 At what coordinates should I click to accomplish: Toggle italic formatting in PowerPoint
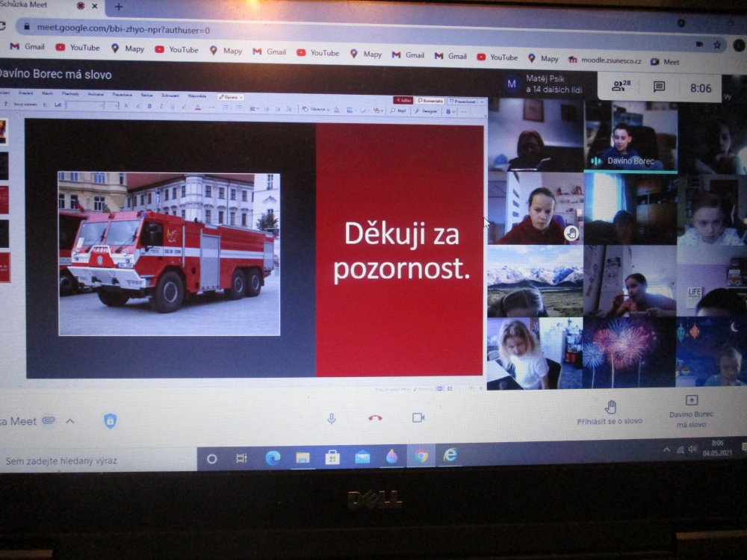click(161, 106)
